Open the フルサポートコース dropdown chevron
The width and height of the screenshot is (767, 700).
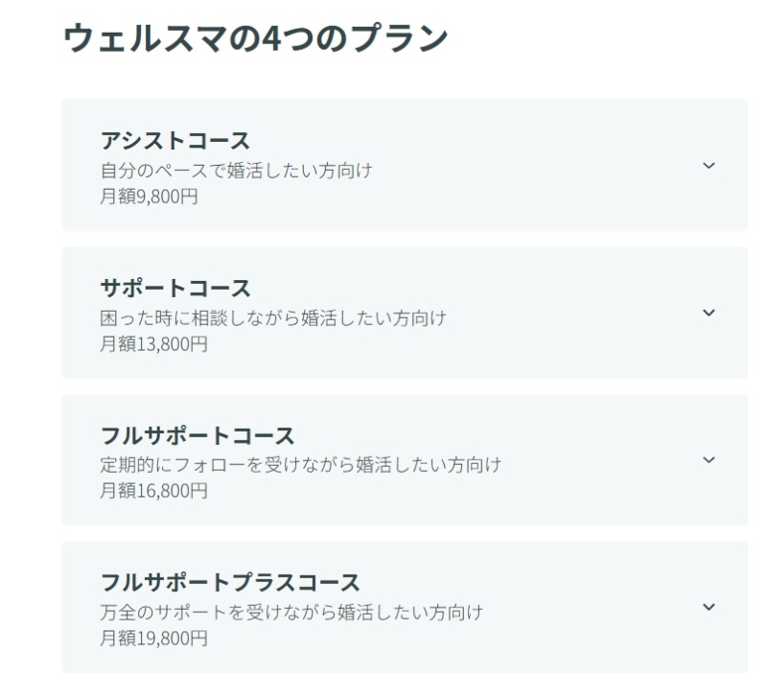click(709, 460)
